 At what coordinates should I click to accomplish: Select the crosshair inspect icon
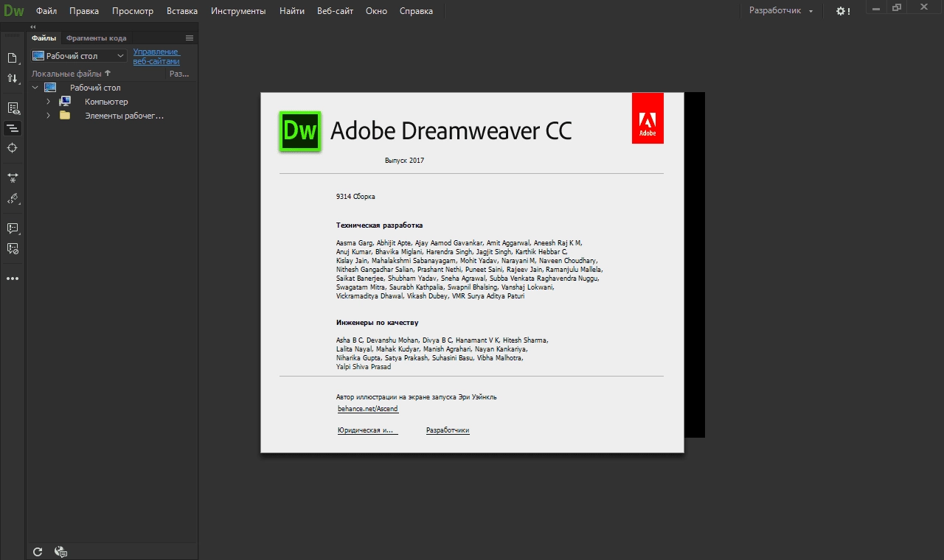tap(12, 148)
